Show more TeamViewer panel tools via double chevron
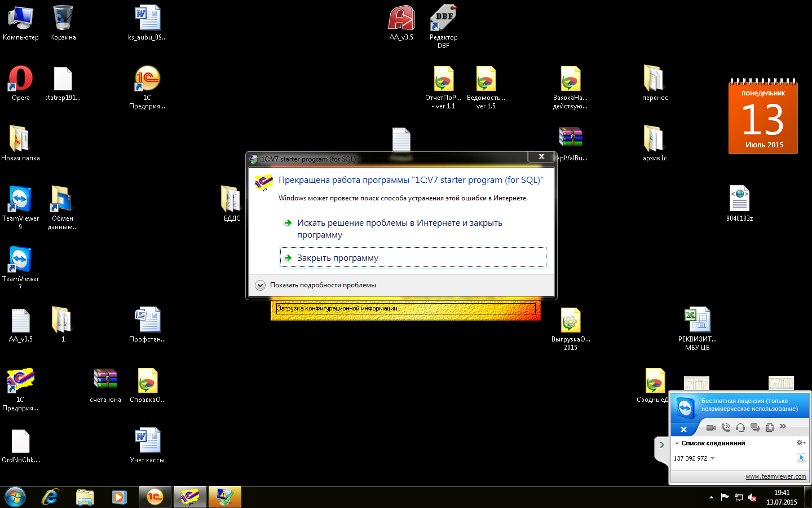Screen dimensions: 812x508 [x=783, y=427]
